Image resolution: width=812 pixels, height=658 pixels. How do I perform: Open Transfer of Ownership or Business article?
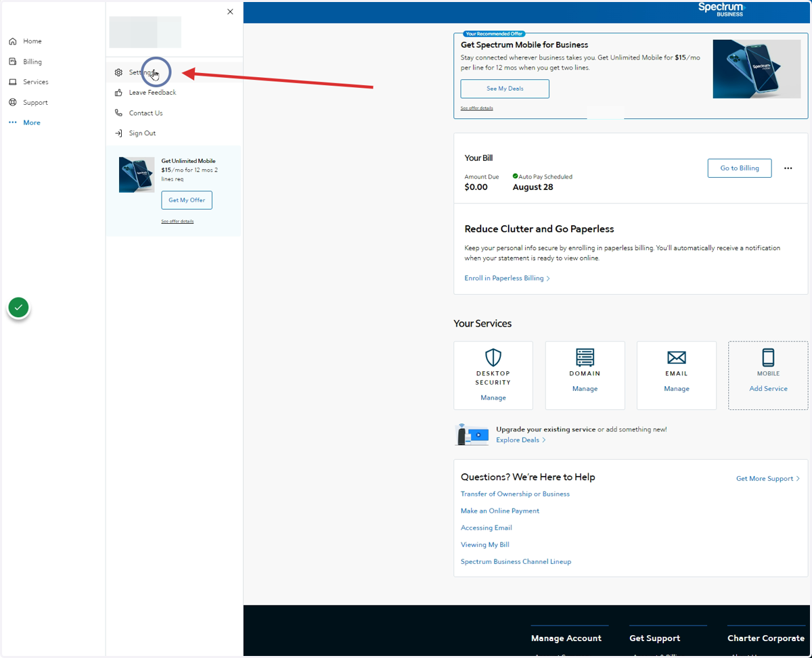(515, 494)
